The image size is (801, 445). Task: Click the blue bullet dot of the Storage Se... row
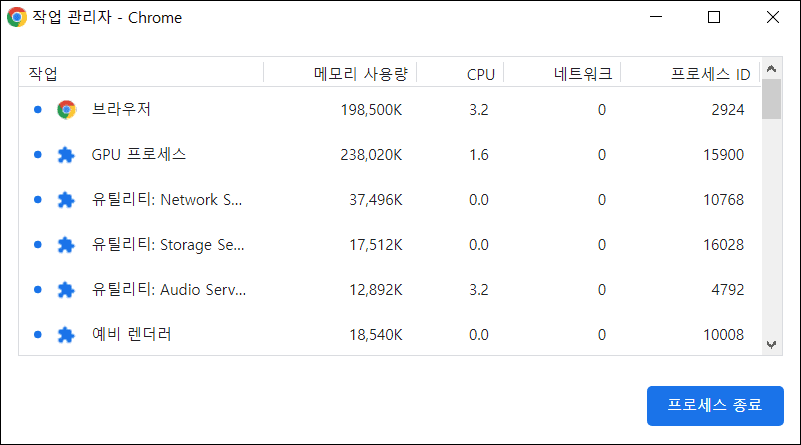tap(37, 244)
